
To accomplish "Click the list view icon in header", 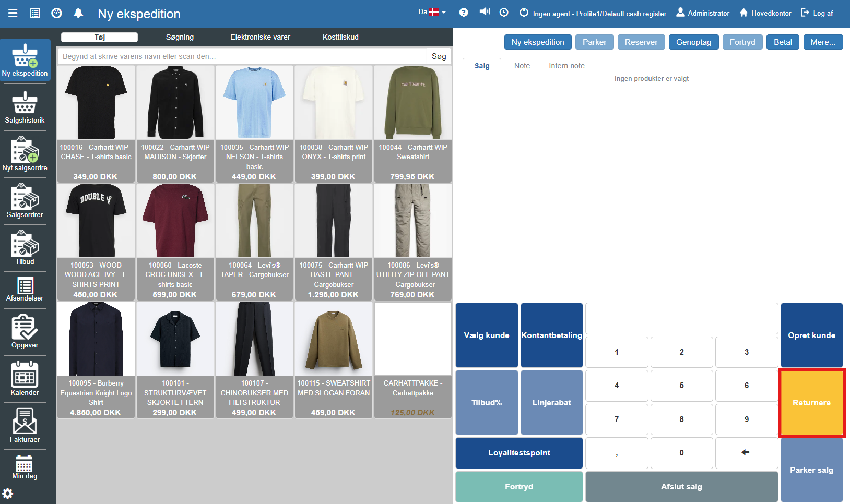I will point(35,14).
